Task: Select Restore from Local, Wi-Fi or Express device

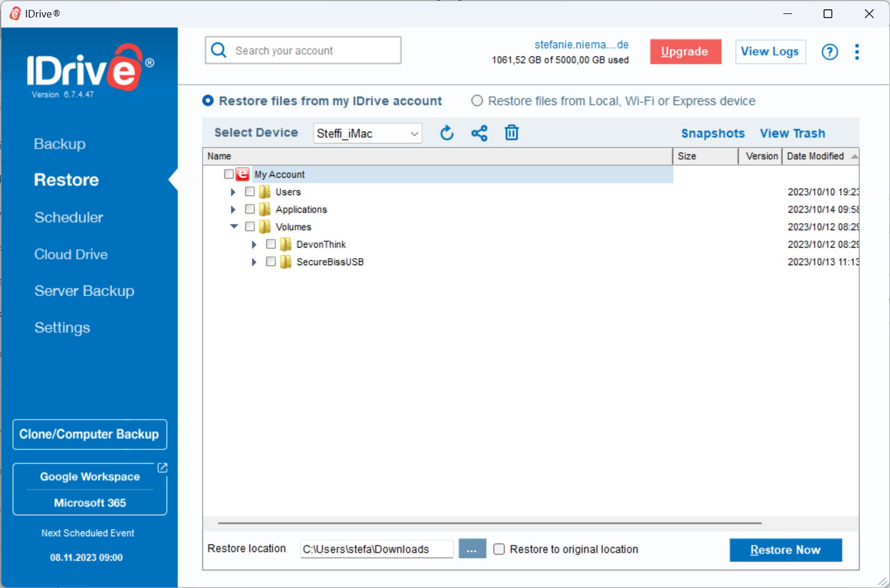Action: click(x=477, y=101)
